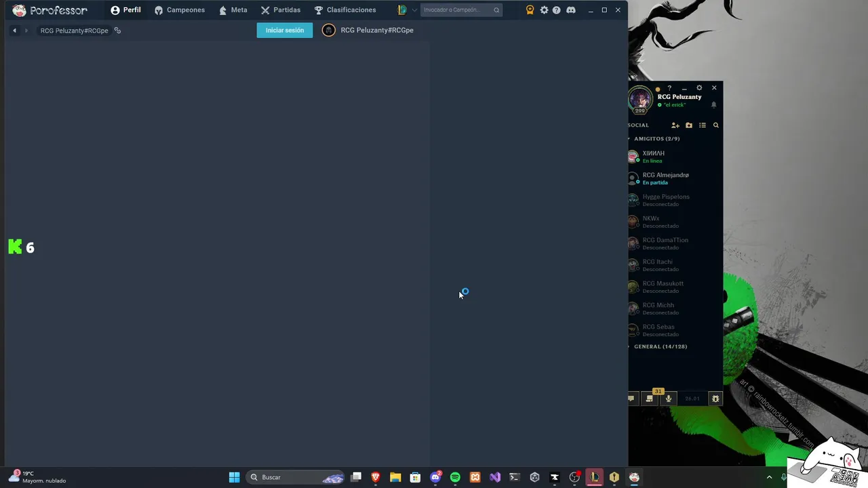Image resolution: width=868 pixels, height=488 pixels.
Task: Click the add friend icon
Action: 675,125
